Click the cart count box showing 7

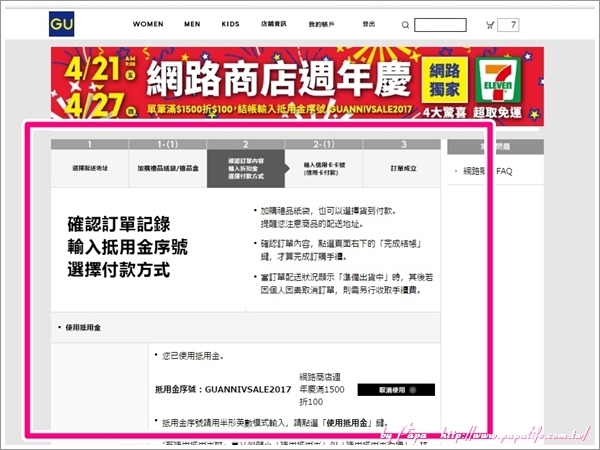pyautogui.click(x=508, y=25)
